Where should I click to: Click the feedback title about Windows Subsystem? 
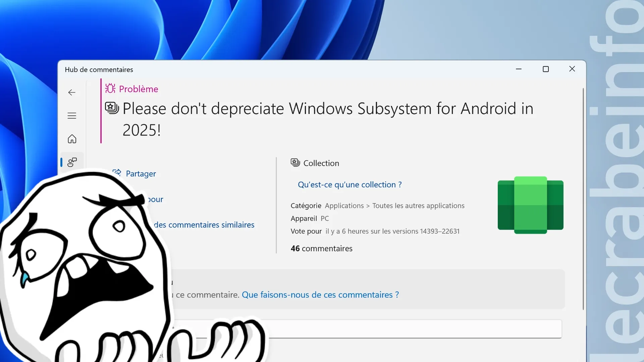click(x=328, y=119)
